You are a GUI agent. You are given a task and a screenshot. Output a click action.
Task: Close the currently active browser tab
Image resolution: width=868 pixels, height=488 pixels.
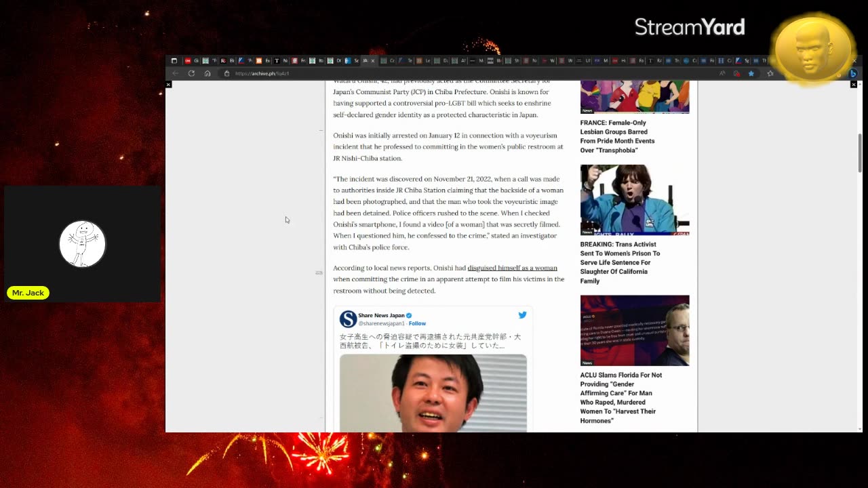[372, 61]
